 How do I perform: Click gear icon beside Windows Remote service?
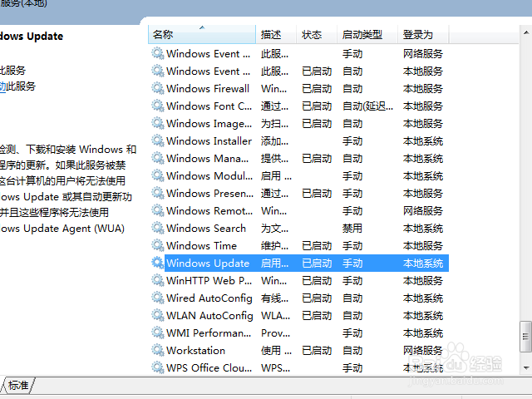pyautogui.click(x=158, y=210)
